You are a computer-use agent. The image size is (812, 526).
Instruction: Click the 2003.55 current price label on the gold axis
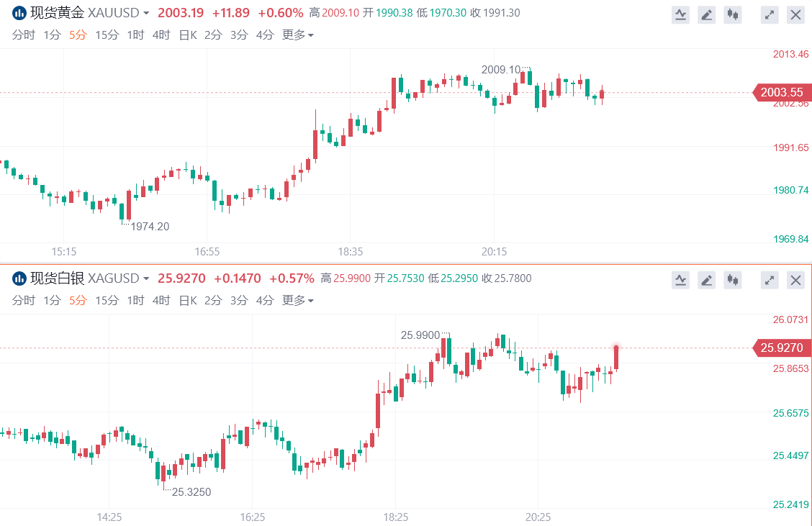tap(780, 92)
